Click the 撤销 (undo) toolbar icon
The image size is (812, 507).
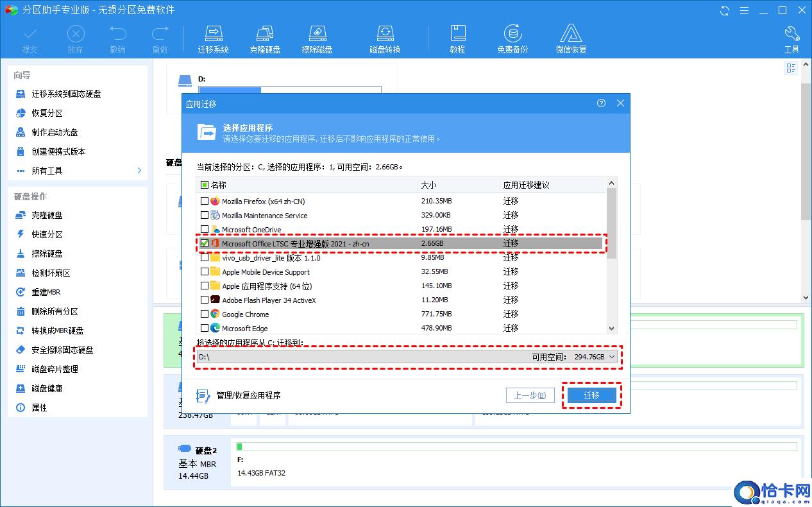click(x=118, y=39)
